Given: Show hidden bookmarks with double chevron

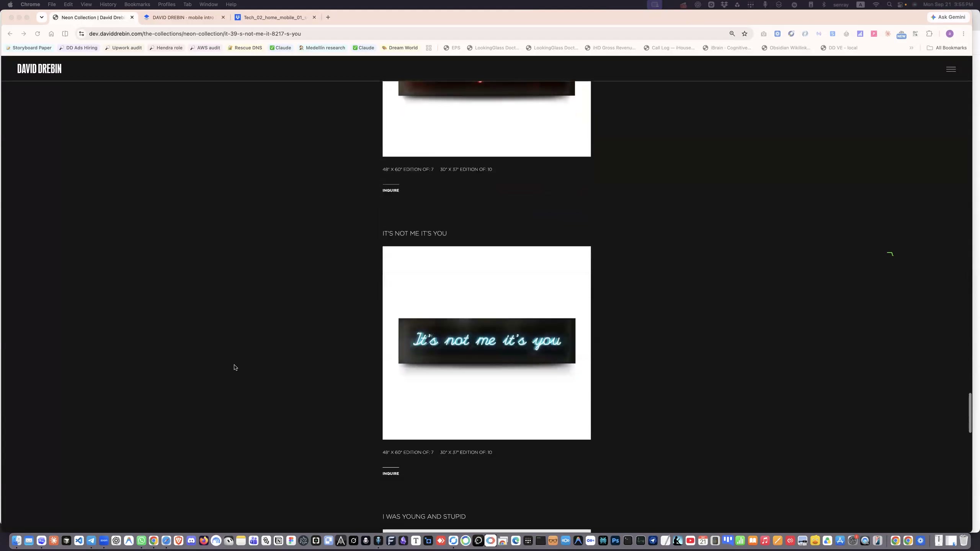Looking at the screenshot, I should (911, 48).
